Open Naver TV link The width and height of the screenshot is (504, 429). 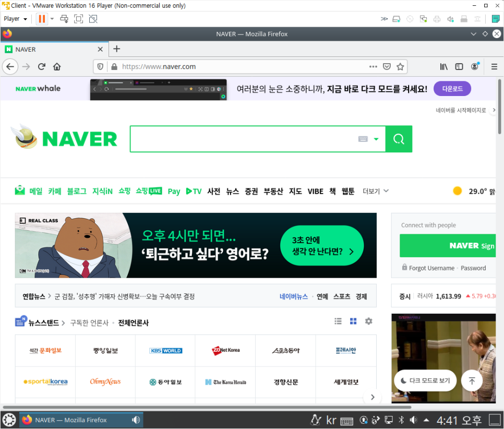(x=194, y=192)
